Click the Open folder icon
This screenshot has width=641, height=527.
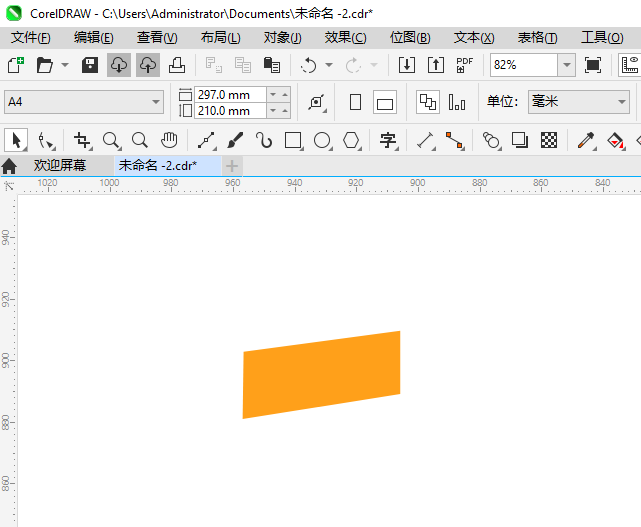pos(44,65)
